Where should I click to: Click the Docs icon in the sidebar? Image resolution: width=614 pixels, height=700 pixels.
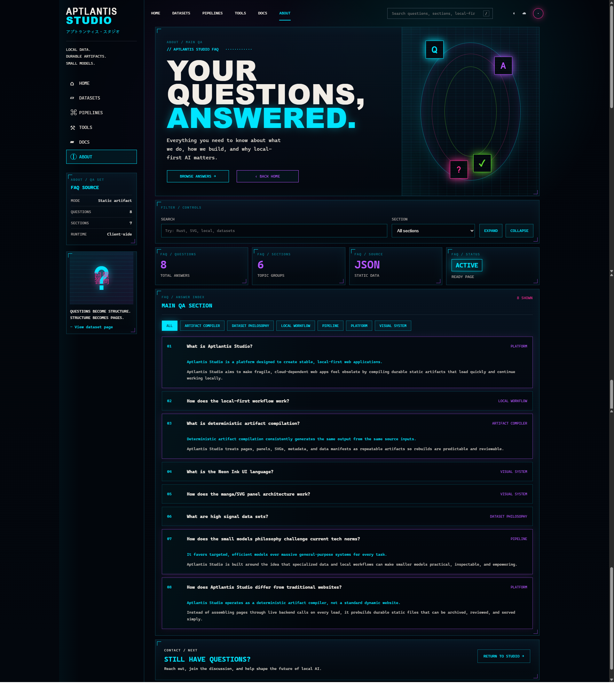click(72, 142)
